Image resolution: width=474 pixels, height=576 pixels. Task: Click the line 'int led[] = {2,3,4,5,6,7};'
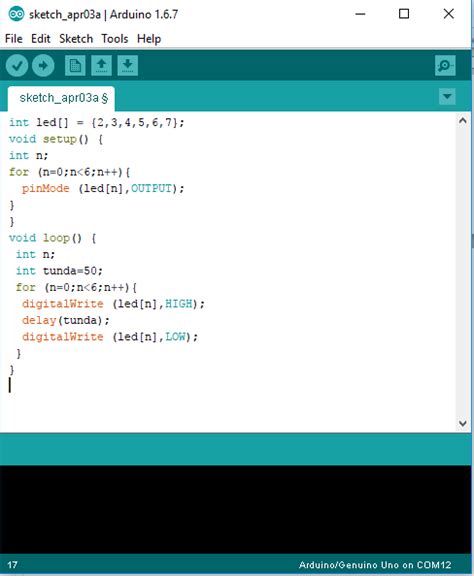pos(96,122)
